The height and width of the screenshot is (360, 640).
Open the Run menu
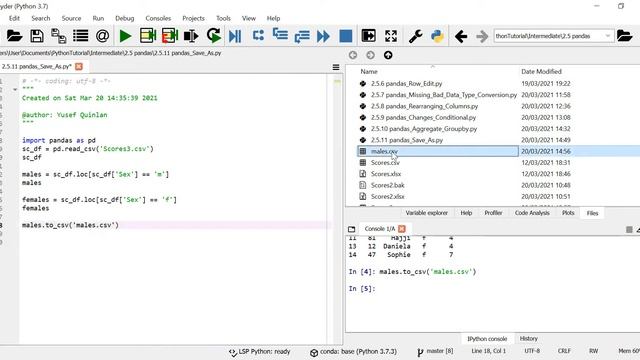[x=98, y=18]
